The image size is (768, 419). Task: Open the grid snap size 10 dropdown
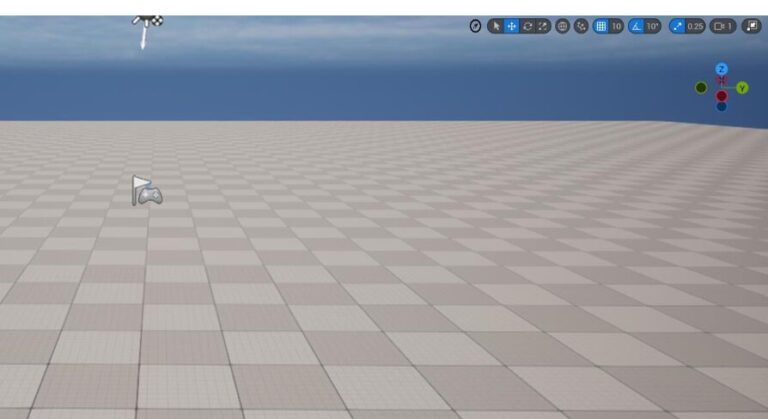[616, 26]
